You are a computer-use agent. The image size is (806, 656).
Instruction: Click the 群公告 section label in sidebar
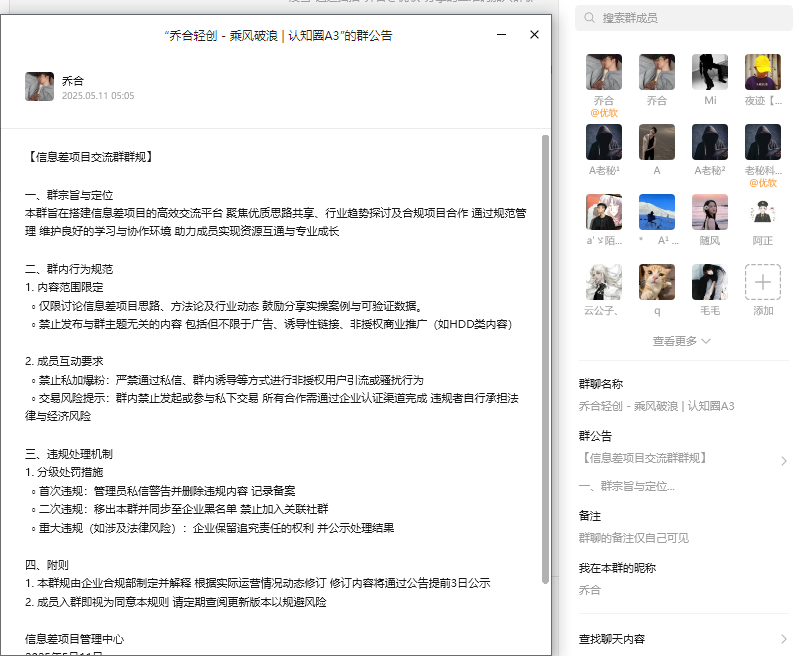(x=595, y=436)
